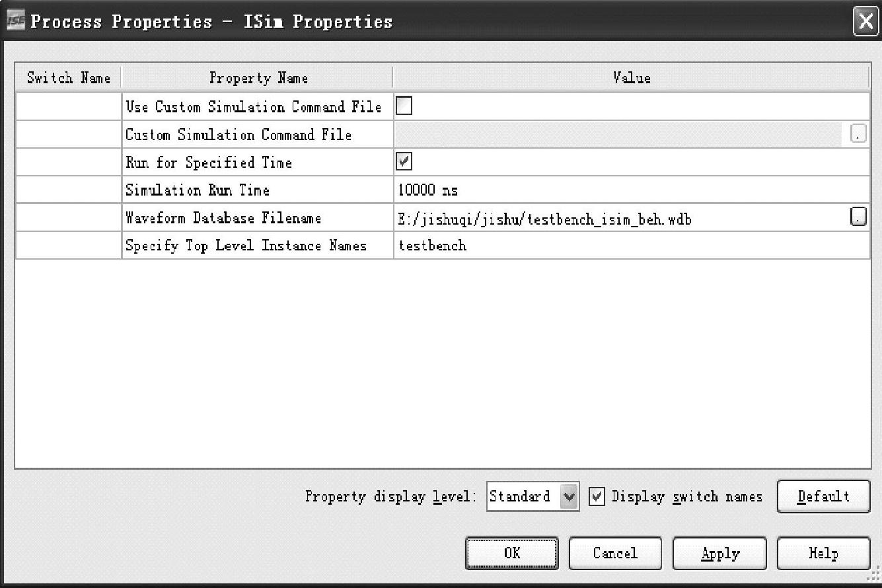Image resolution: width=882 pixels, height=588 pixels.
Task: Select the Property Name column header
Action: (x=258, y=78)
